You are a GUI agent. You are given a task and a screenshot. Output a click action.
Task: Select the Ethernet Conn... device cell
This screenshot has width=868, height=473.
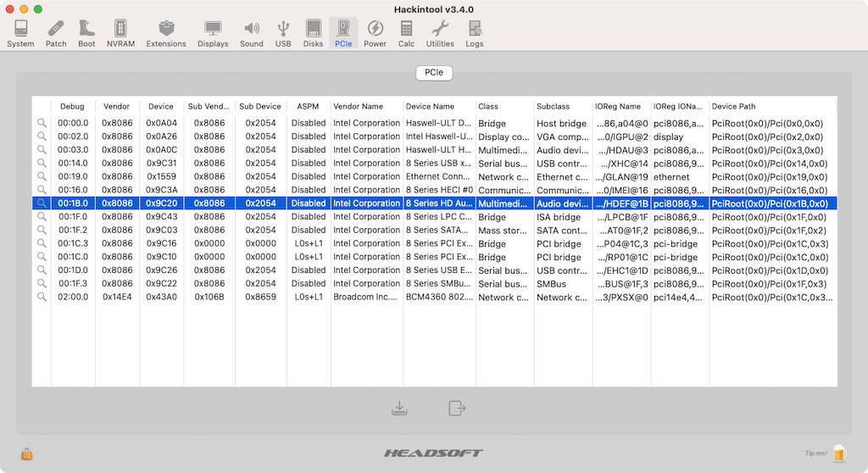439,176
